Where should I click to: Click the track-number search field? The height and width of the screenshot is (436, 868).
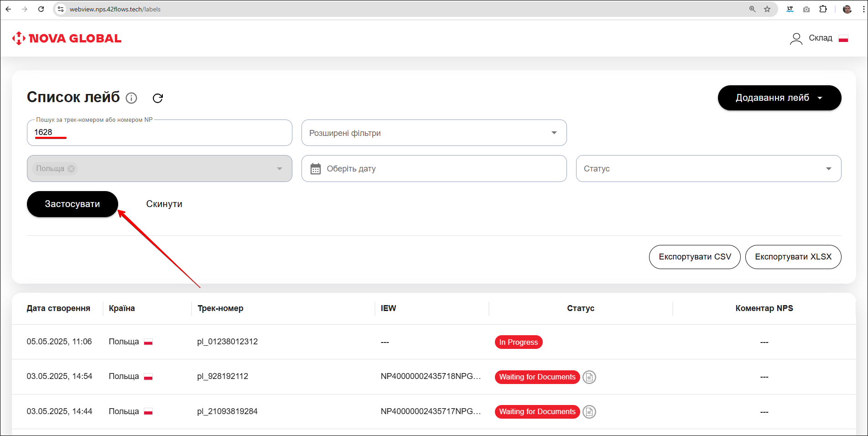coord(160,133)
